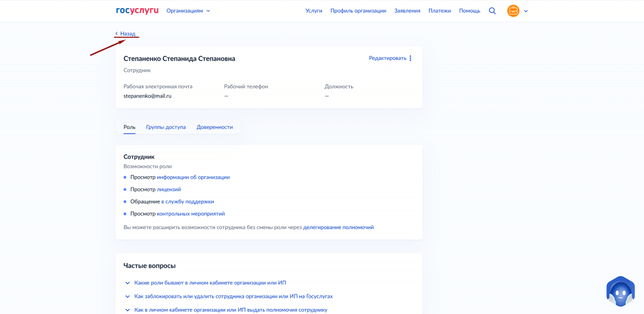Image resolution: width=644 pixels, height=314 pixels.
Task: Click the Возможности роли subtitle
Action: (x=147, y=167)
